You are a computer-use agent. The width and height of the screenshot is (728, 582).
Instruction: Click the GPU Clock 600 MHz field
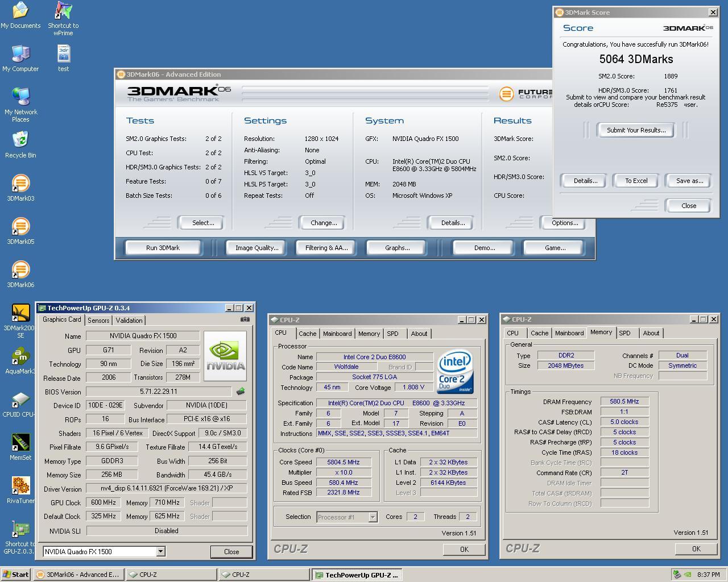tap(103, 502)
